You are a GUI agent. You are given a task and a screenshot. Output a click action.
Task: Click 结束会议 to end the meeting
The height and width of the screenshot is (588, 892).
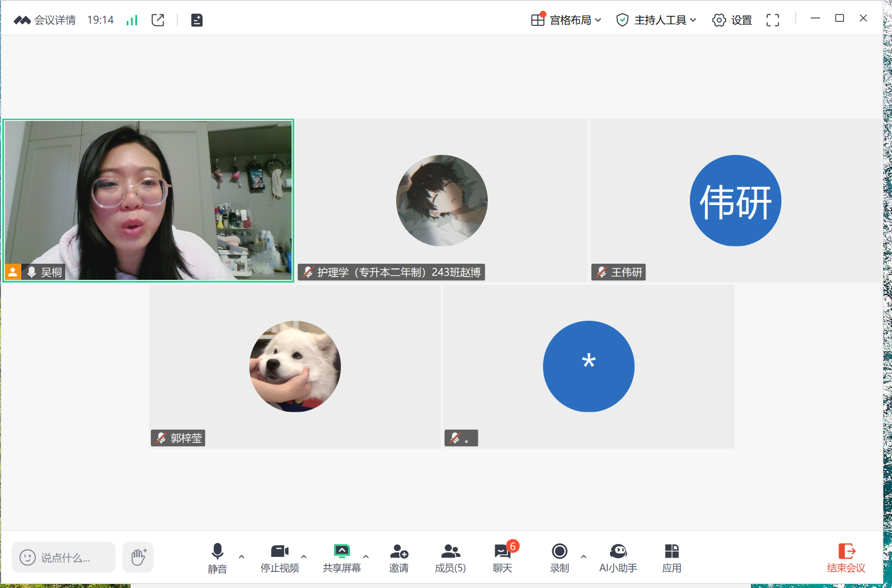coord(846,557)
